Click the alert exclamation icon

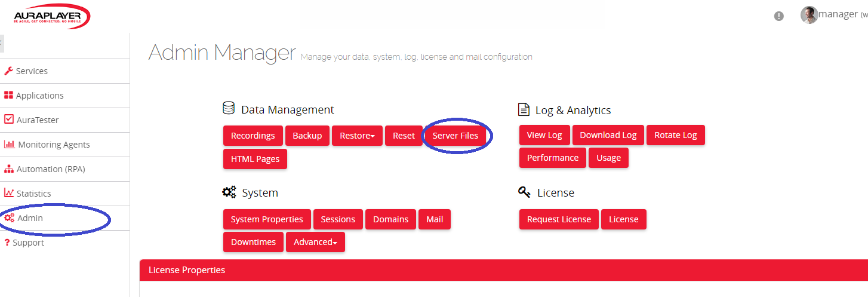[779, 16]
